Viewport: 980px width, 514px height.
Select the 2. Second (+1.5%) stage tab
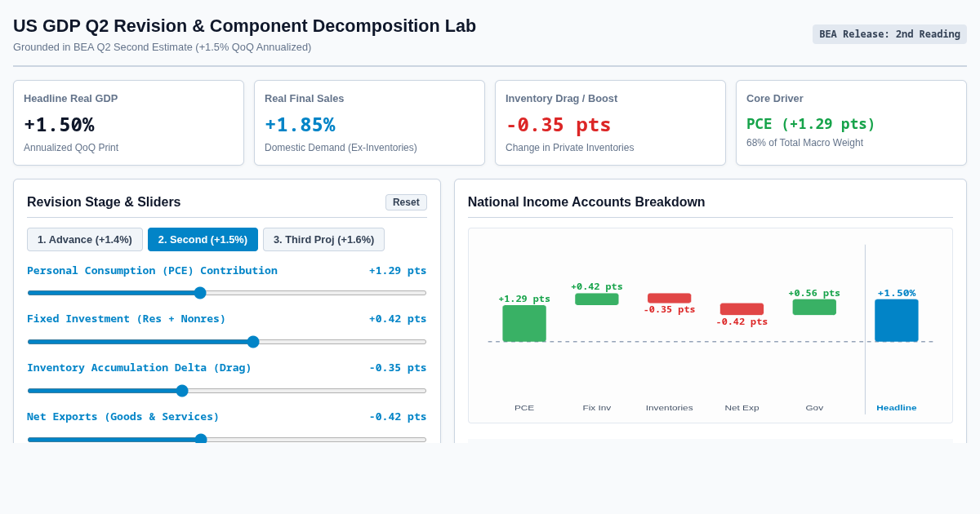203,240
